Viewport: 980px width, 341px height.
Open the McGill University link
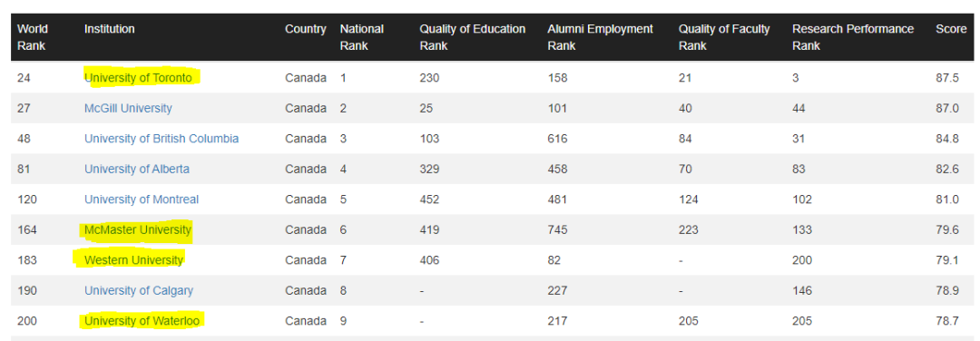pyautogui.click(x=128, y=109)
